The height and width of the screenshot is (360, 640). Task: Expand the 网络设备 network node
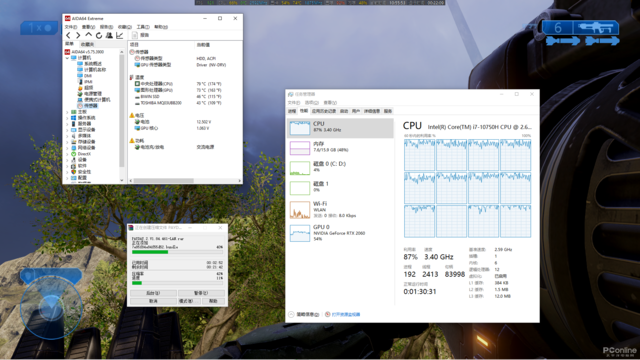tap(67, 148)
